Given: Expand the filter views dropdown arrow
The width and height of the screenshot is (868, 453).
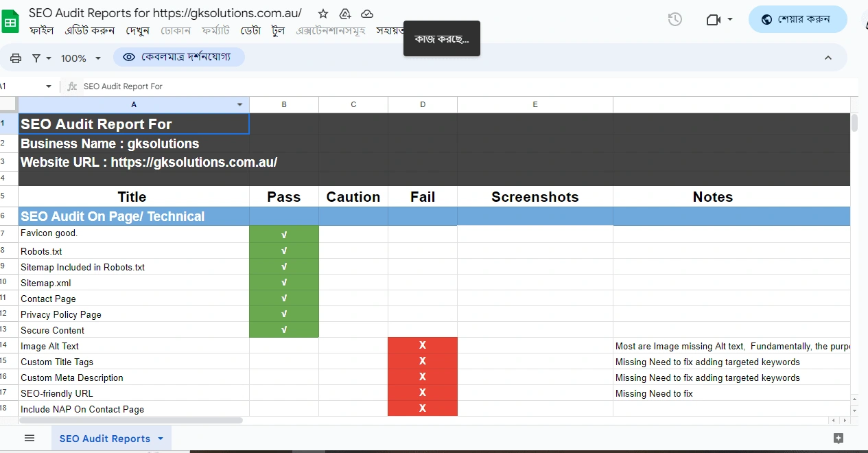Looking at the screenshot, I should [x=49, y=58].
